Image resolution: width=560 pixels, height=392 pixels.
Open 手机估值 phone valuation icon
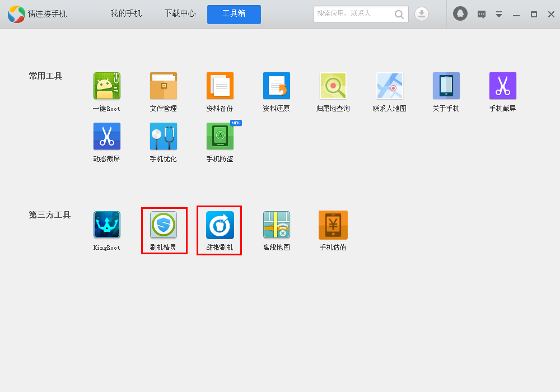click(x=333, y=225)
